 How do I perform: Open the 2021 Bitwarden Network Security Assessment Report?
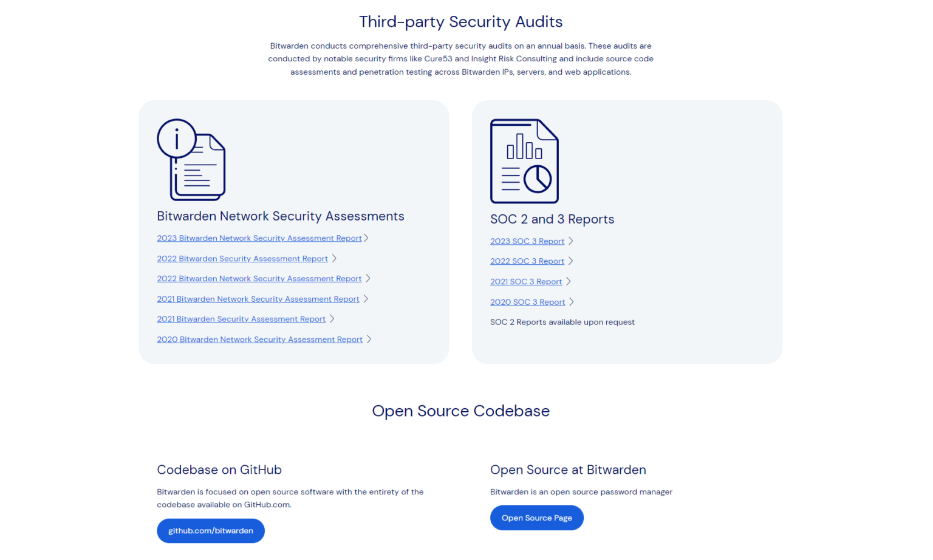point(258,299)
